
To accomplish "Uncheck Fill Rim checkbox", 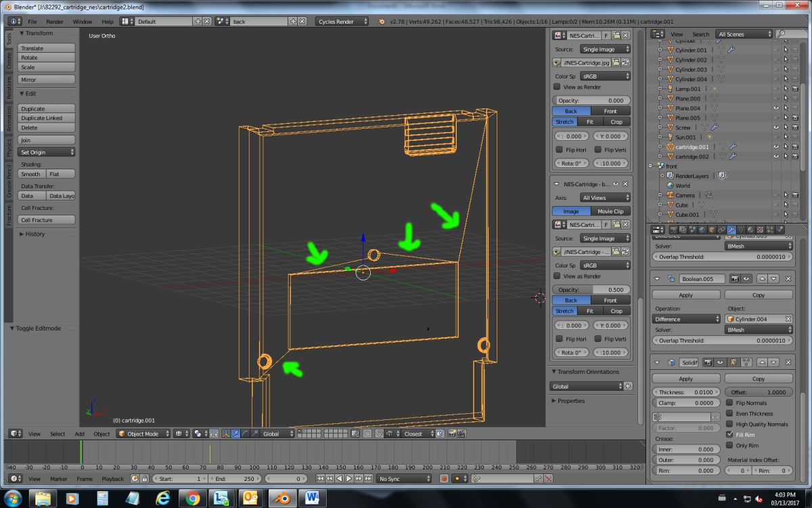I will 729,434.
